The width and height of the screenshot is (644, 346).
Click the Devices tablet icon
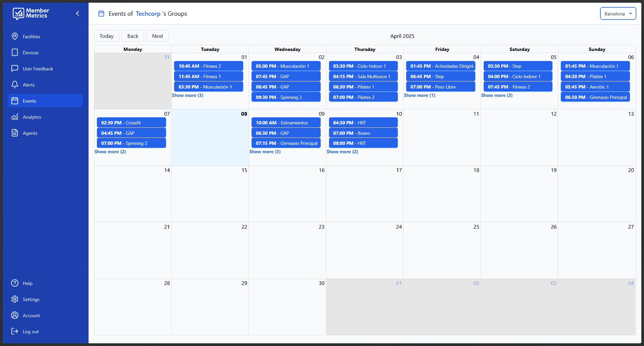(x=15, y=52)
